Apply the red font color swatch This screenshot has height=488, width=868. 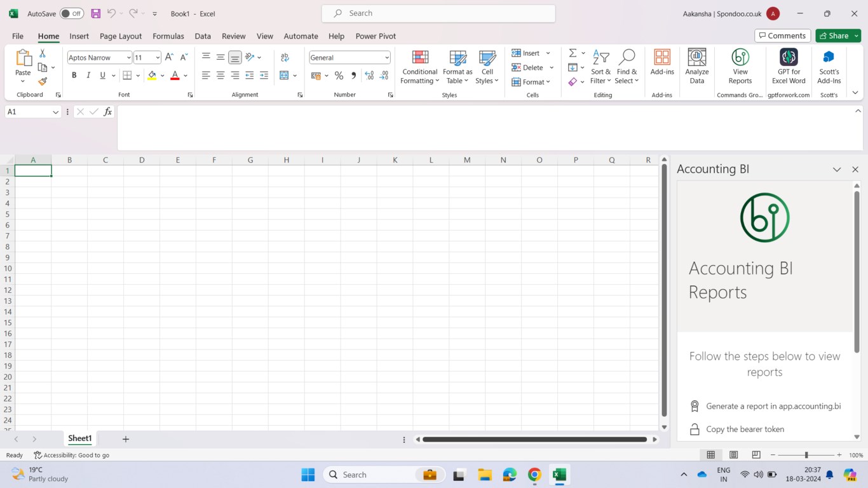point(175,76)
